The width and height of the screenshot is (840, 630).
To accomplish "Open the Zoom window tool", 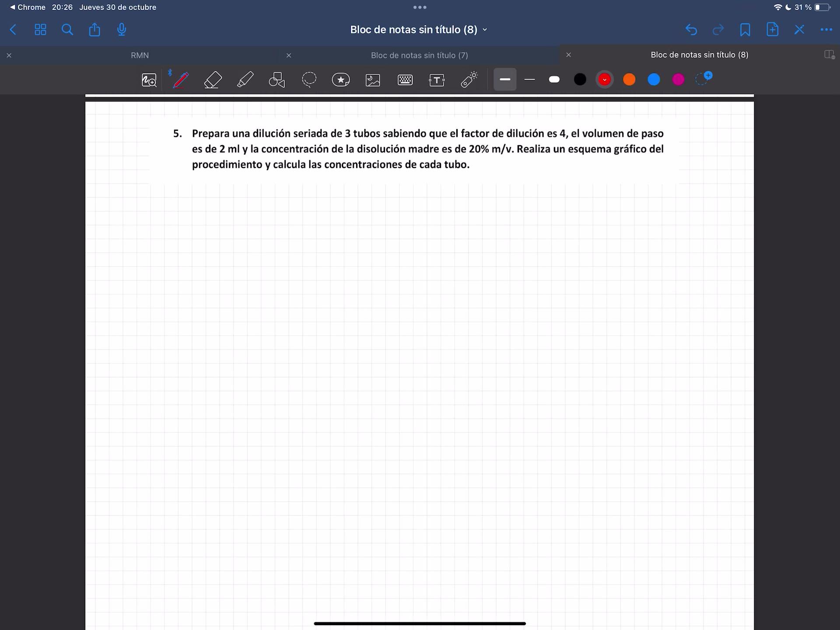I will click(149, 80).
